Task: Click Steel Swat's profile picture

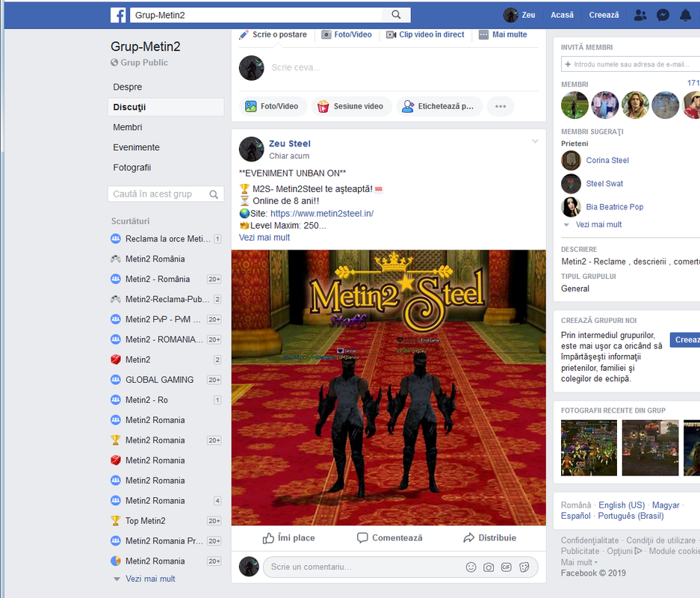Action: [x=571, y=184]
